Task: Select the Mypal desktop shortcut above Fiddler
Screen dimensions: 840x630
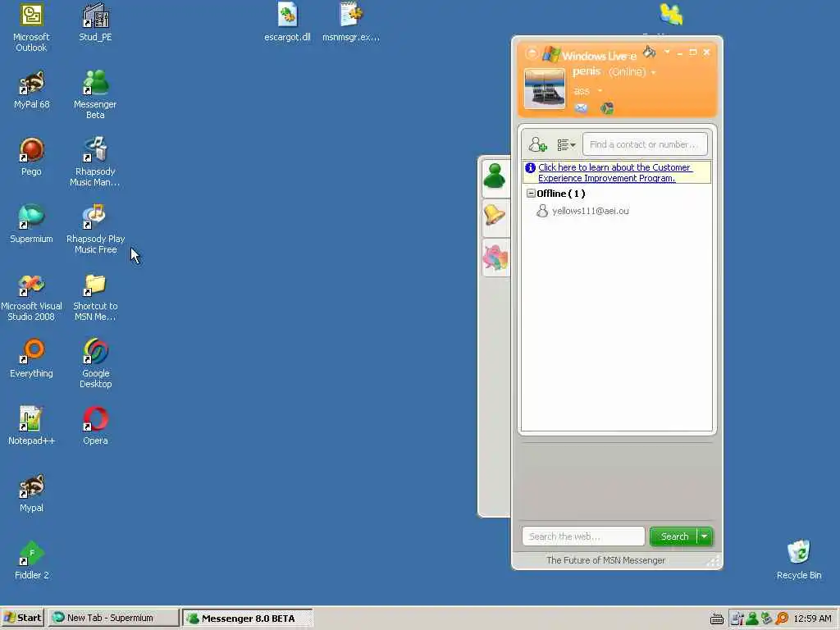Action: tap(32, 493)
